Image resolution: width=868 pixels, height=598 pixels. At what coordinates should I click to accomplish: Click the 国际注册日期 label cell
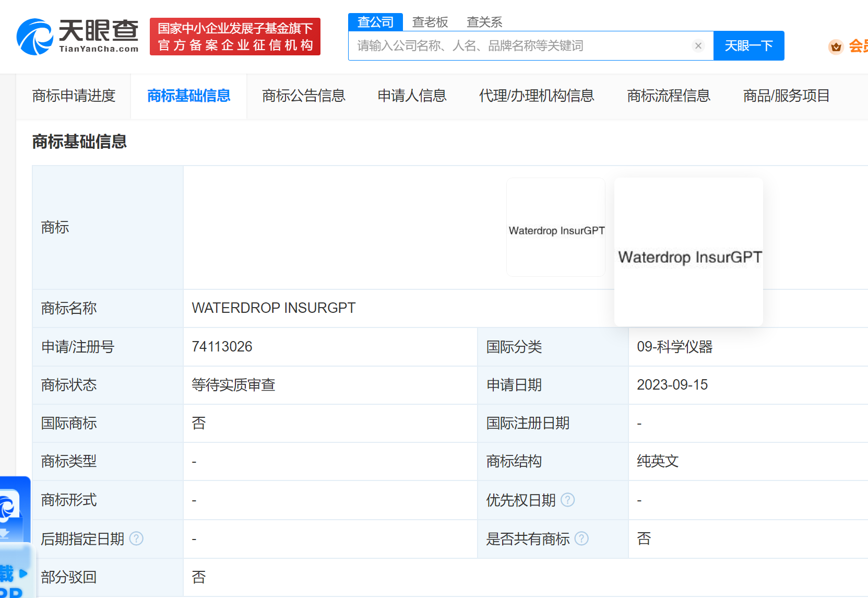click(553, 423)
